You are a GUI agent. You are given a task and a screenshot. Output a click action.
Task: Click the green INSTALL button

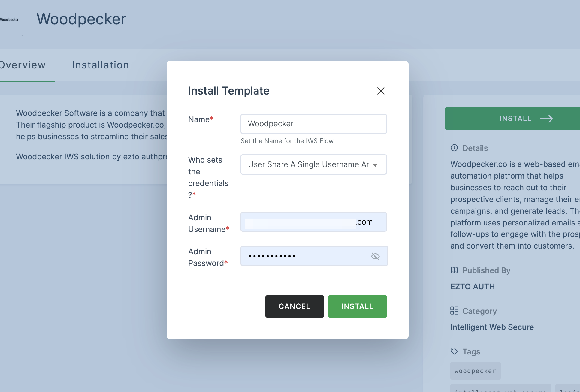pyautogui.click(x=357, y=306)
